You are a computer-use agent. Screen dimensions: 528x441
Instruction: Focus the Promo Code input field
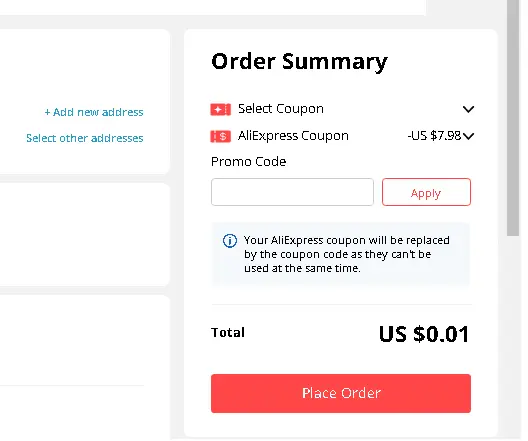click(x=292, y=192)
